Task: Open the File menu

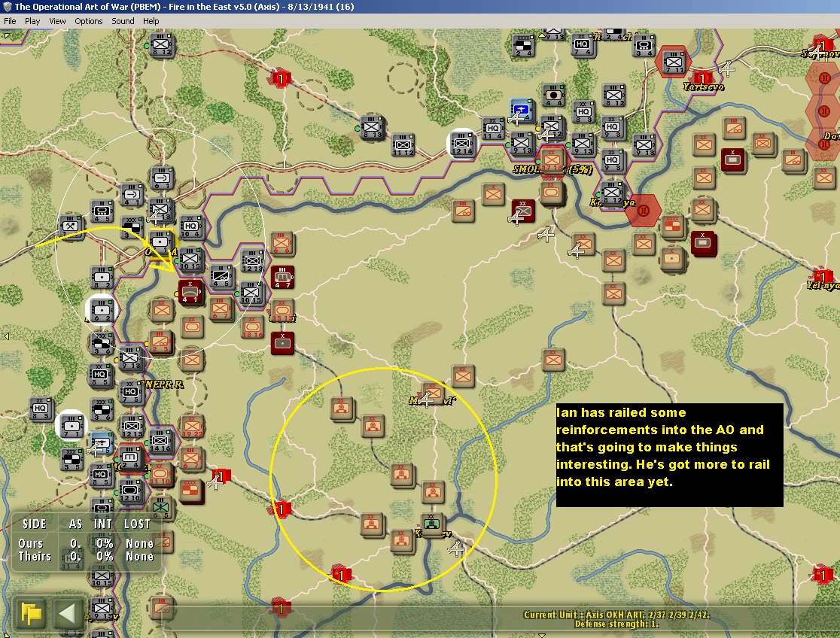Action: coord(10,21)
